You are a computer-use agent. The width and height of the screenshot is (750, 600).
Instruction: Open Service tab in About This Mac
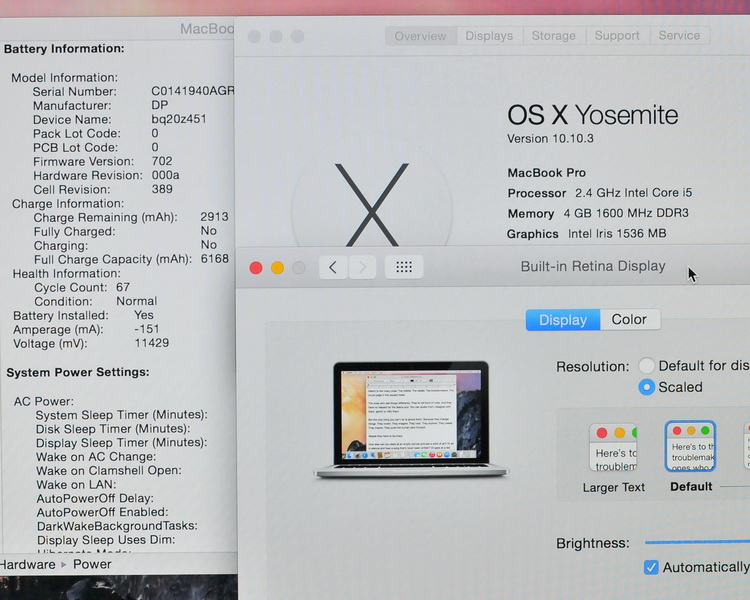[x=679, y=35]
